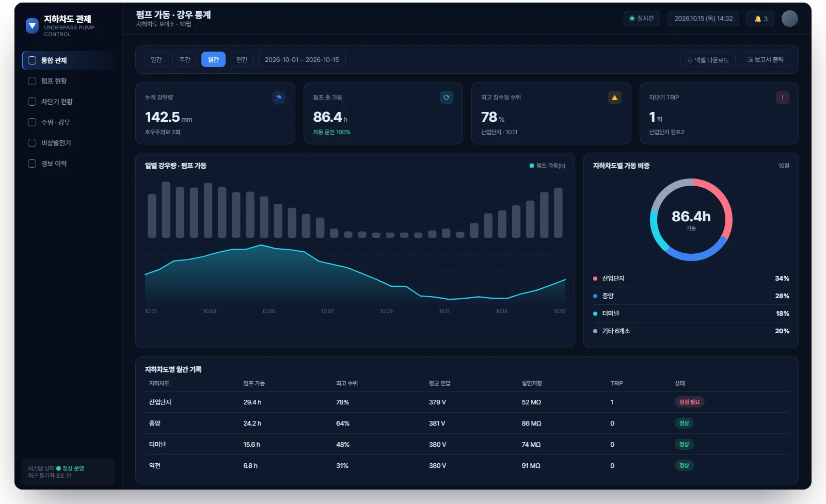Go to 펌프 현황 in the sidebar

tap(68, 81)
